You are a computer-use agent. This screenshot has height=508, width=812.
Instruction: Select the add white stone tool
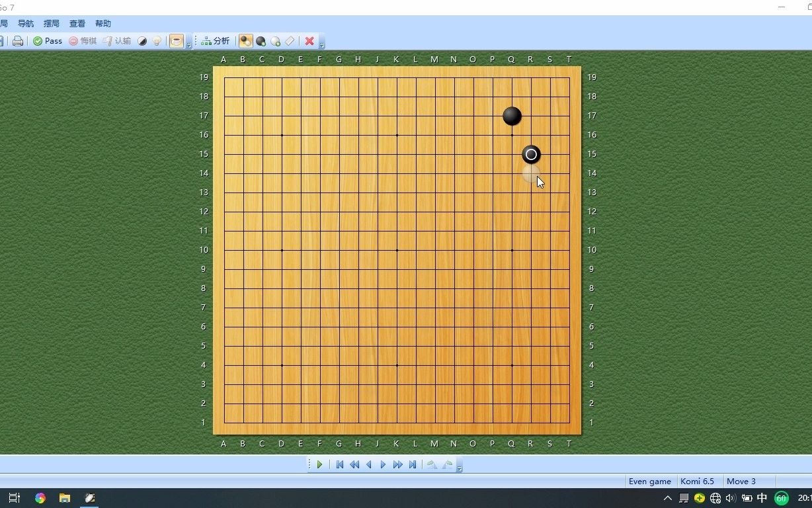pos(275,41)
